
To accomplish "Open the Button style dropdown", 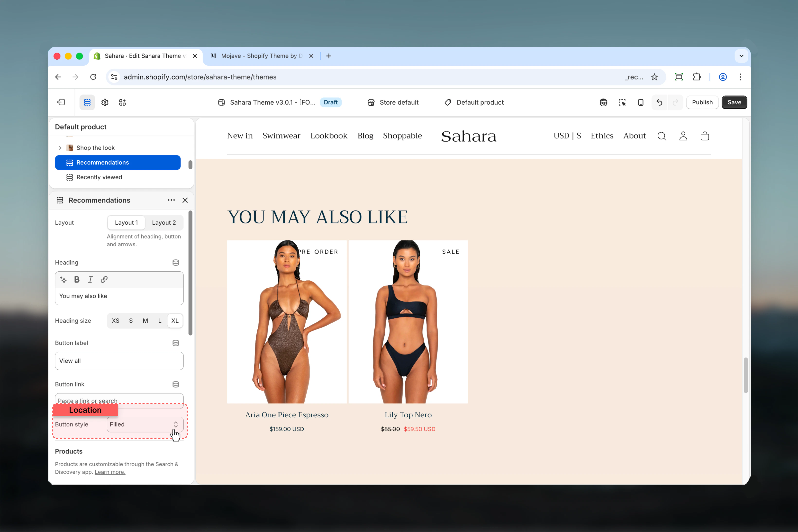I will click(145, 424).
